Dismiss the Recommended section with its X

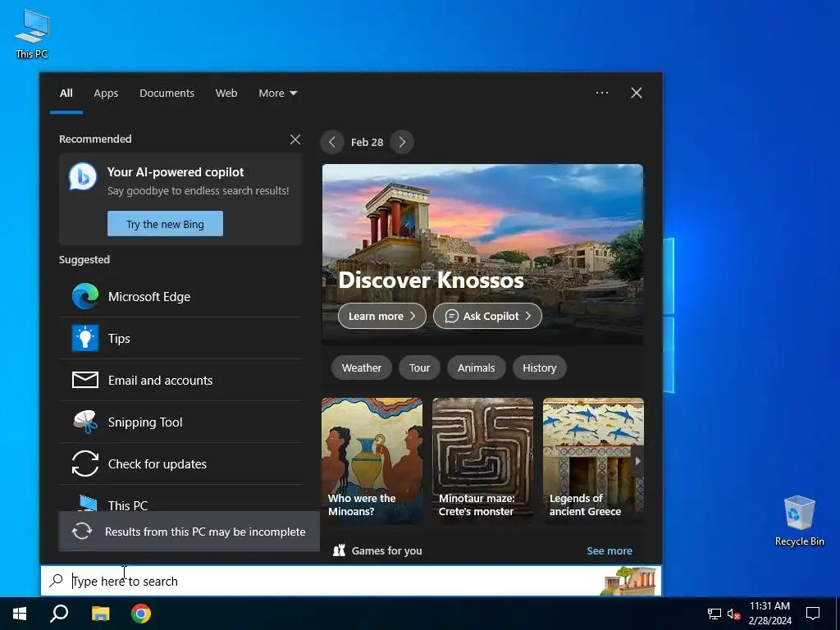pos(295,139)
